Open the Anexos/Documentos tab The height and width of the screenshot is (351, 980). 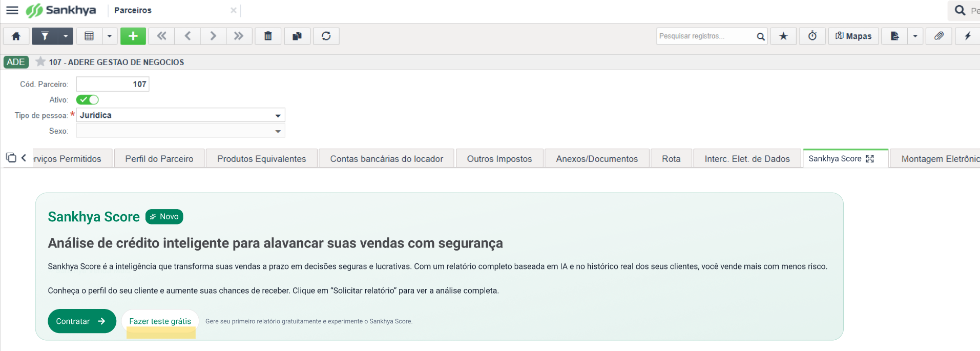click(597, 159)
